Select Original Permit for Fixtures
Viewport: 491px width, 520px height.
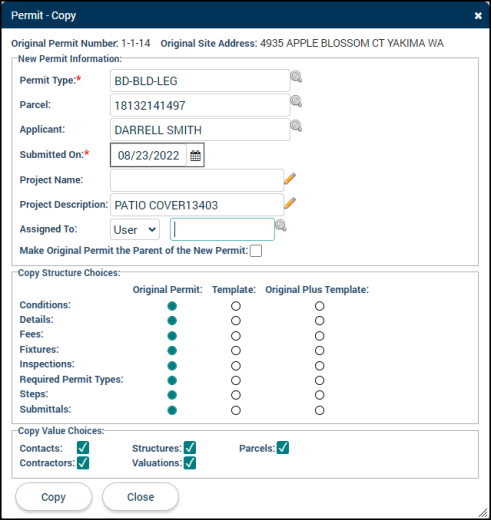tap(172, 350)
